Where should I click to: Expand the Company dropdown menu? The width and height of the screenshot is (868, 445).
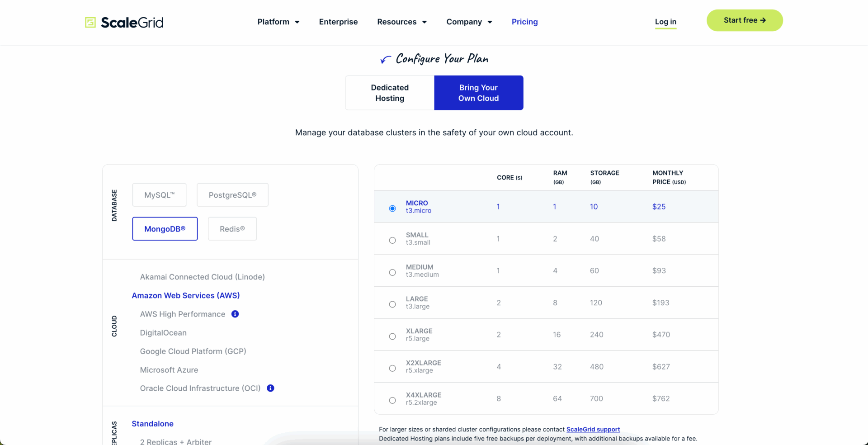coord(469,22)
